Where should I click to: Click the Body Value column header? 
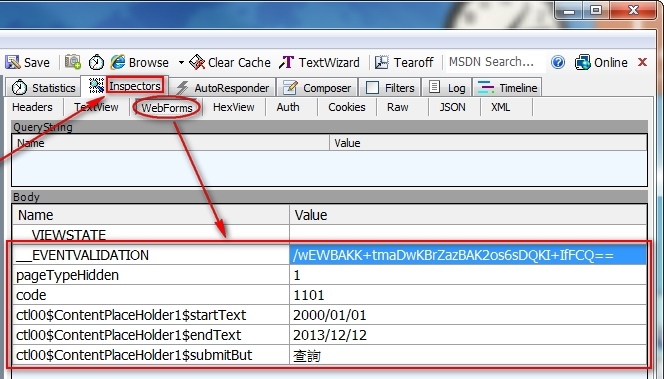(468, 215)
